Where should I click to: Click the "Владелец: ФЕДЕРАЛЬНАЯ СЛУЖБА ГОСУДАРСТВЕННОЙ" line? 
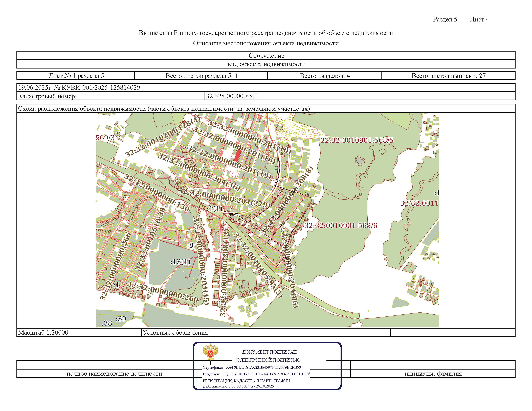[x=257, y=374]
